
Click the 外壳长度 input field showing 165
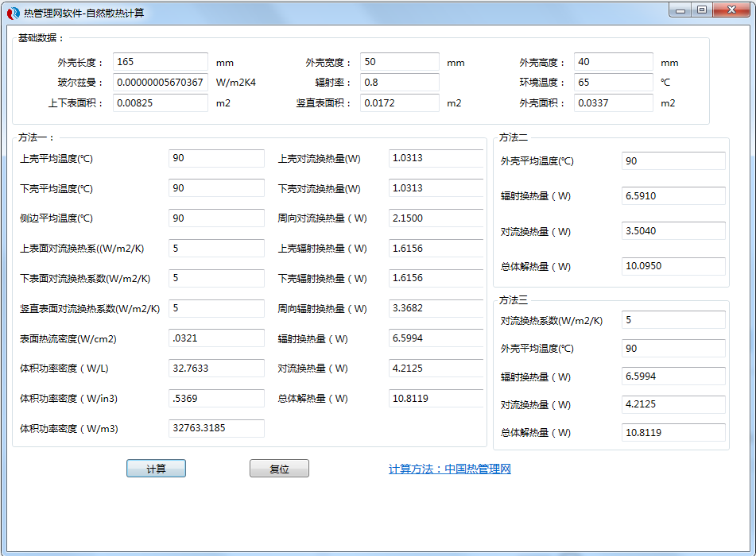click(x=160, y=61)
